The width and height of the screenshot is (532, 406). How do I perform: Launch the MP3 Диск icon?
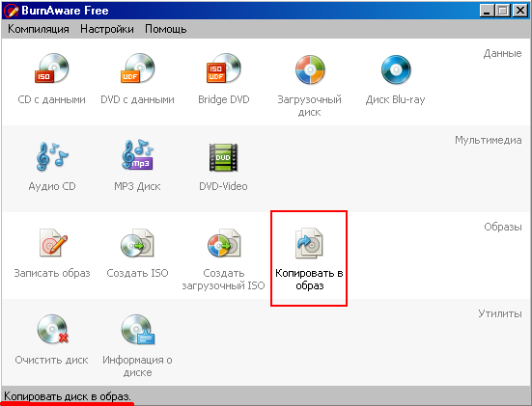click(x=138, y=155)
